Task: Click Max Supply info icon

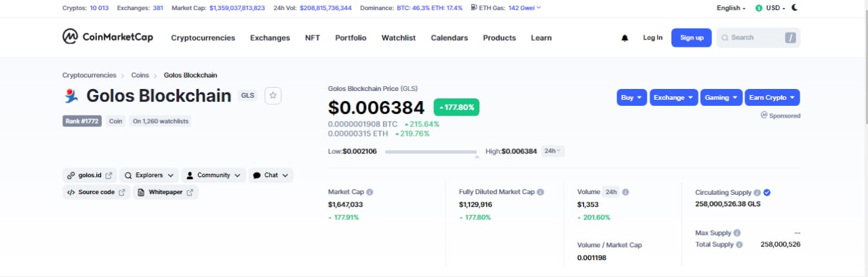Action: tap(736, 233)
